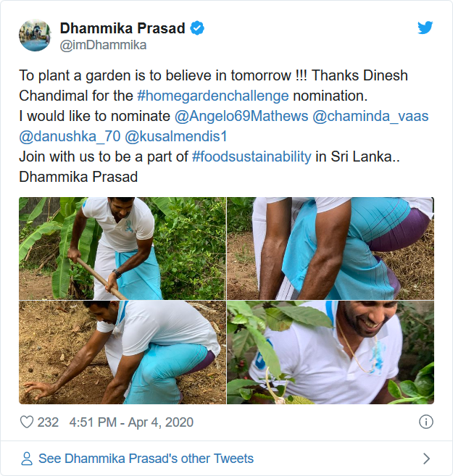
Task: Open the @danushka_70 profile mention
Action: coord(70,136)
